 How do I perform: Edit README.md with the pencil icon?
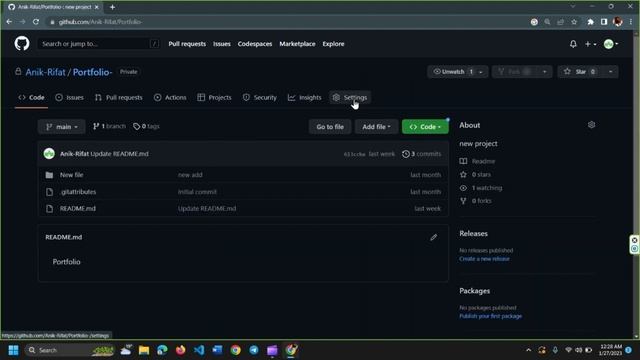click(x=433, y=237)
